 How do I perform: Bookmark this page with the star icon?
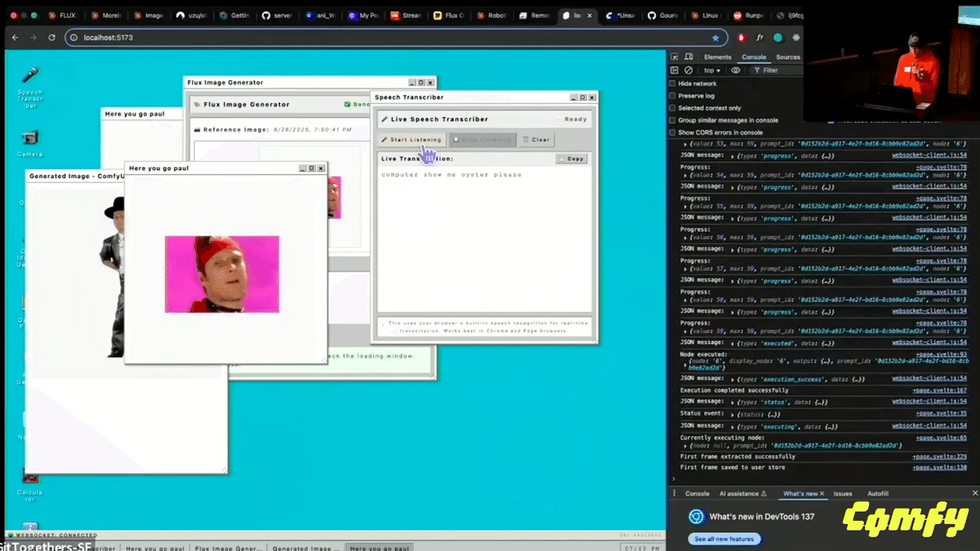(715, 38)
